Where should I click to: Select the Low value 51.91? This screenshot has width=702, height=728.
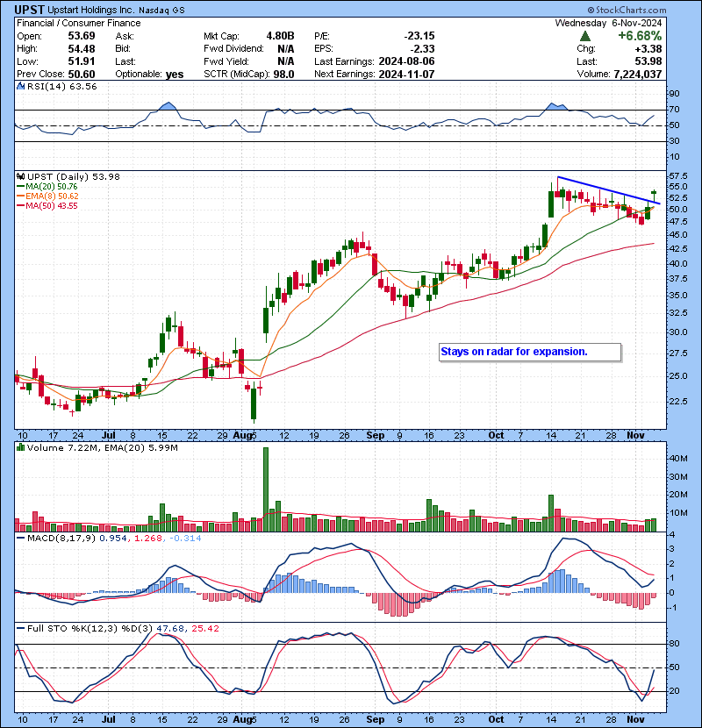pyautogui.click(x=82, y=61)
